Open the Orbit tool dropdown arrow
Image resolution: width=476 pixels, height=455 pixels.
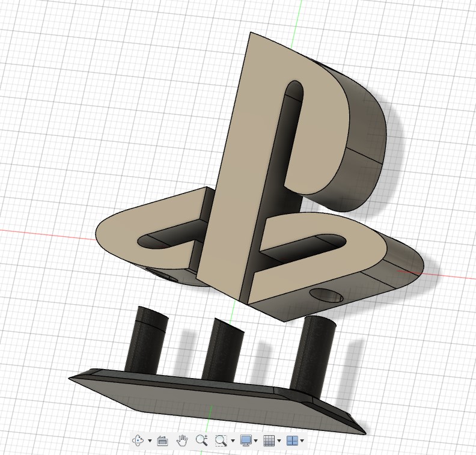[150, 441]
